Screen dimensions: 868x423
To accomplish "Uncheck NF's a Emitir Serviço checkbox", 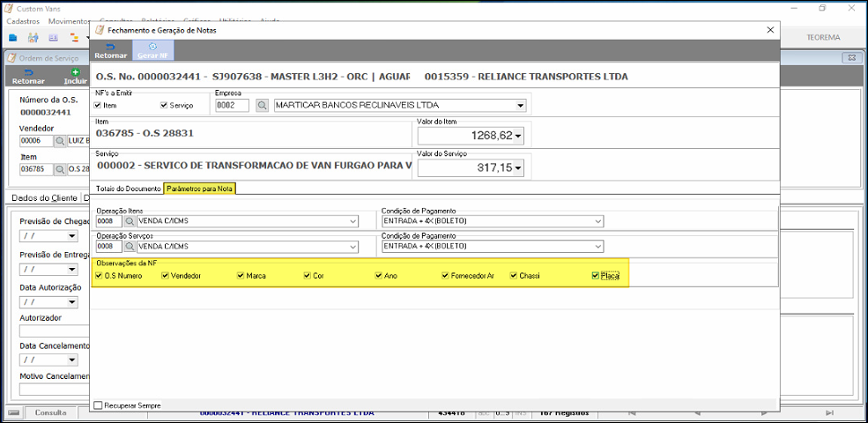I will pyautogui.click(x=164, y=105).
